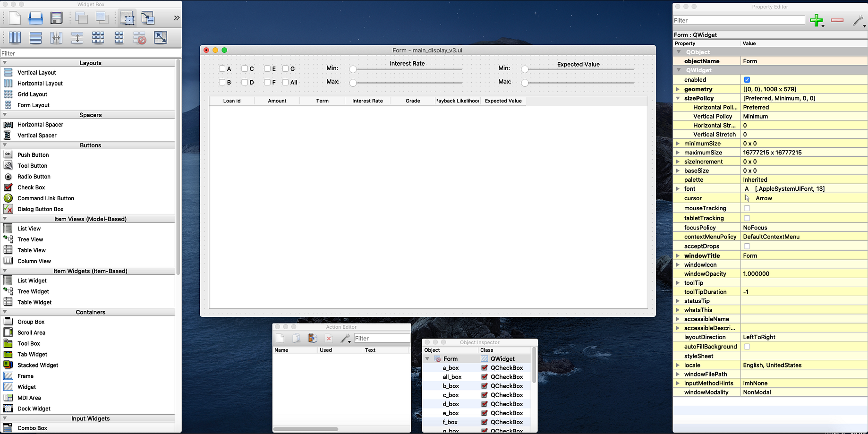Create a new form

click(14, 18)
